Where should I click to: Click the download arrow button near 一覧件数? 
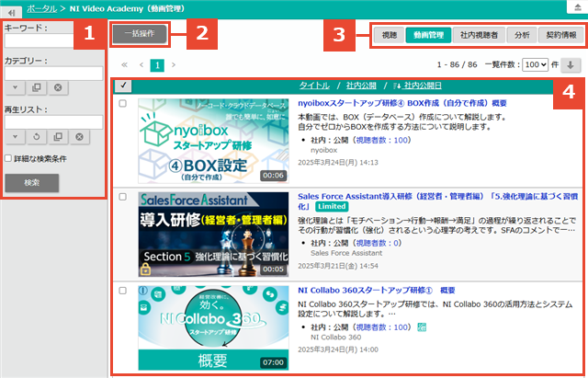point(571,65)
